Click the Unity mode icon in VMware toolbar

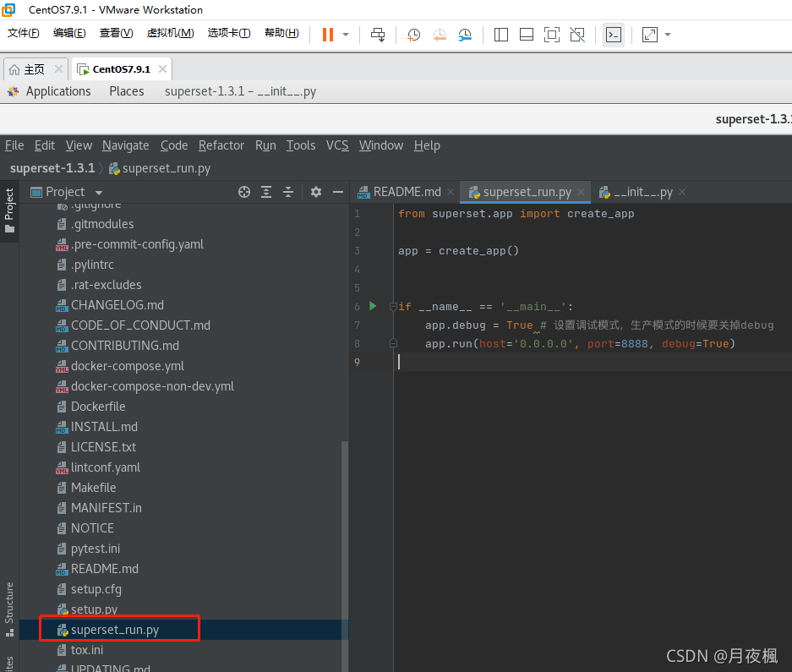tap(577, 35)
